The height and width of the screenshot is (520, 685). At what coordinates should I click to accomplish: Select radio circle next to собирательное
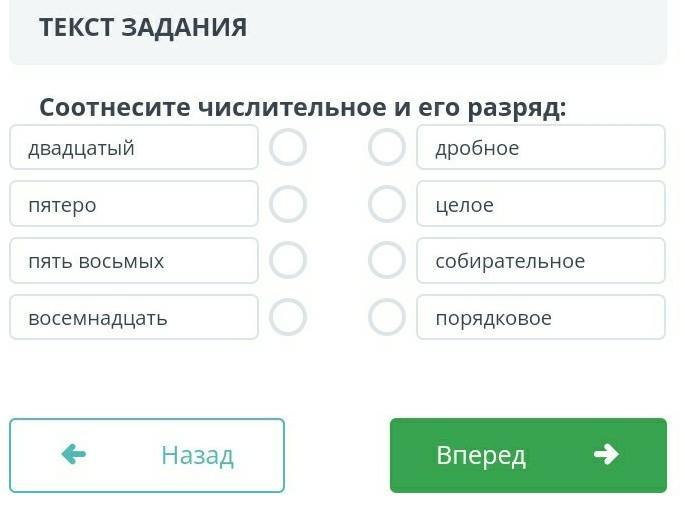coord(387,261)
